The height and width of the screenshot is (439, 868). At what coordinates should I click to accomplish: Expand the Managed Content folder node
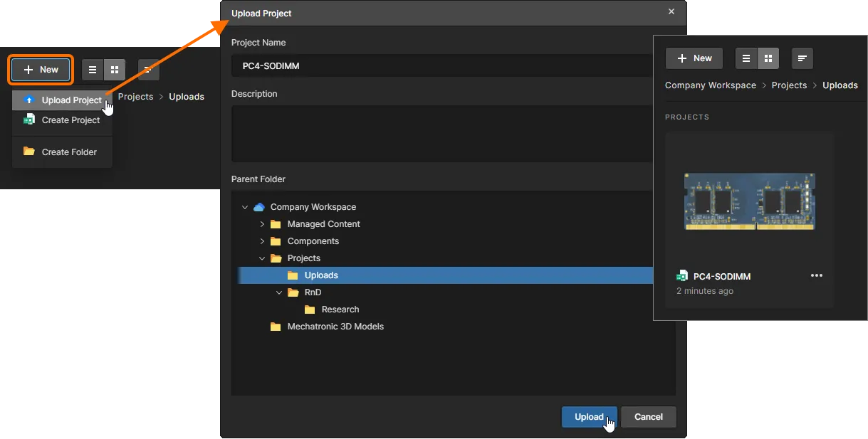(x=262, y=224)
